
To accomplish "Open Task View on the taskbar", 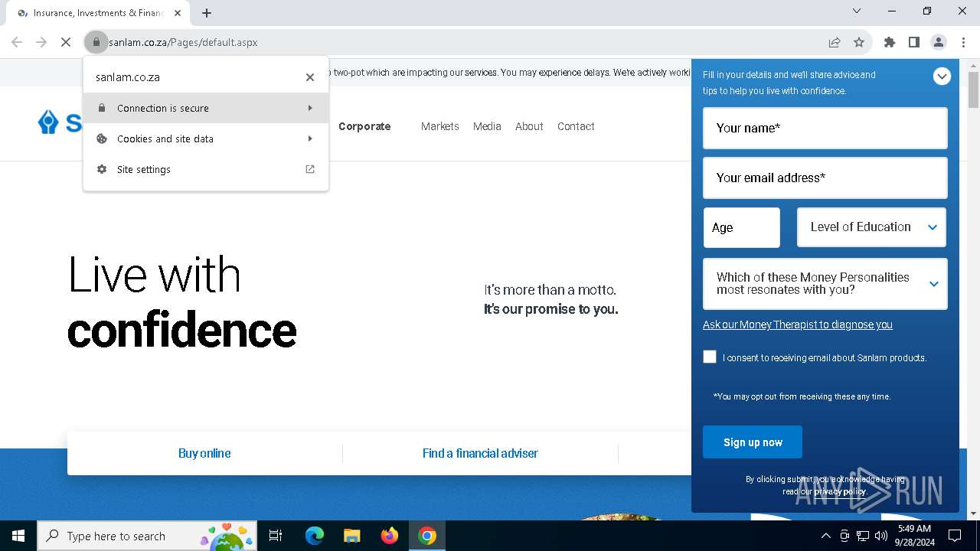I will [276, 536].
